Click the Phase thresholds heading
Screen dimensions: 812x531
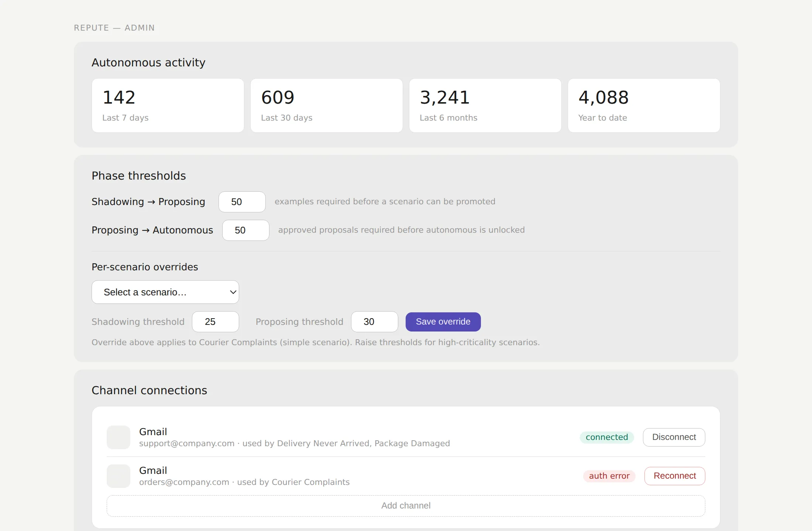pos(139,176)
